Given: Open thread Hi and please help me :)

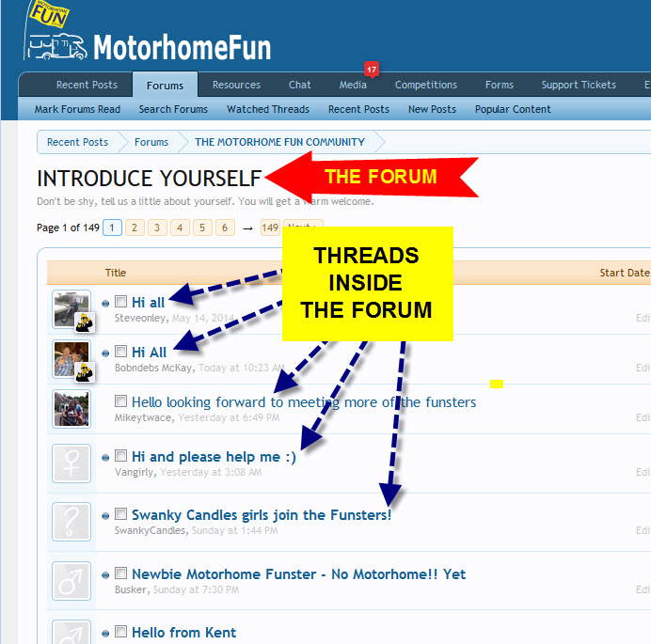Looking at the screenshot, I should 214,457.
